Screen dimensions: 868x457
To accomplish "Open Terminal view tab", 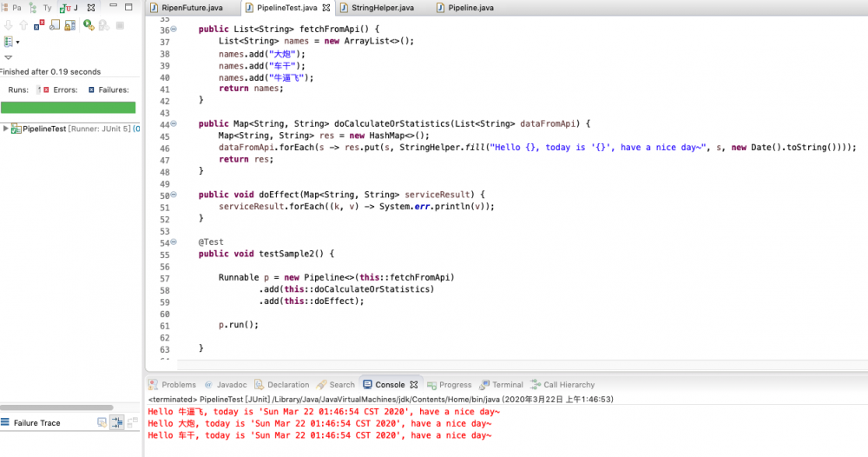I will (x=501, y=384).
